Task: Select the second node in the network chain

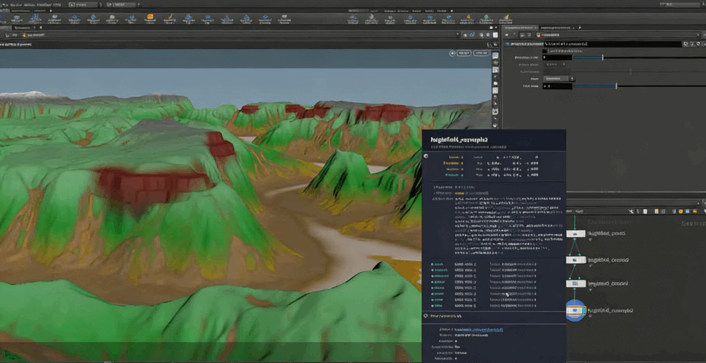Action: click(575, 260)
